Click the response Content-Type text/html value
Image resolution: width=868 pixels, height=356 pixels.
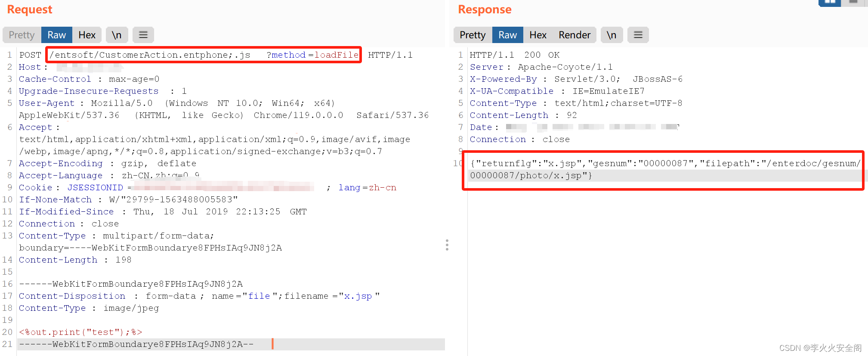(x=618, y=103)
